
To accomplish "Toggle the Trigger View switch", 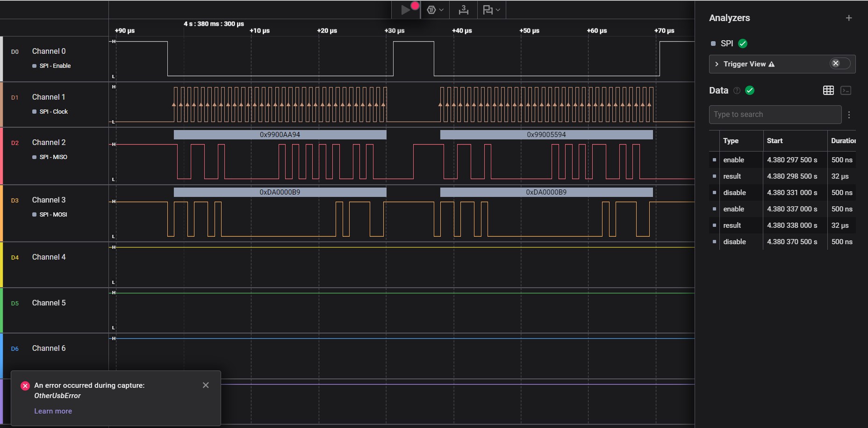I will (839, 64).
